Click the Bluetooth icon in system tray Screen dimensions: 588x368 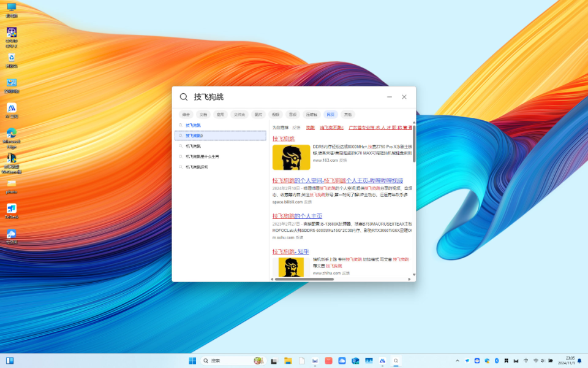coord(497,361)
